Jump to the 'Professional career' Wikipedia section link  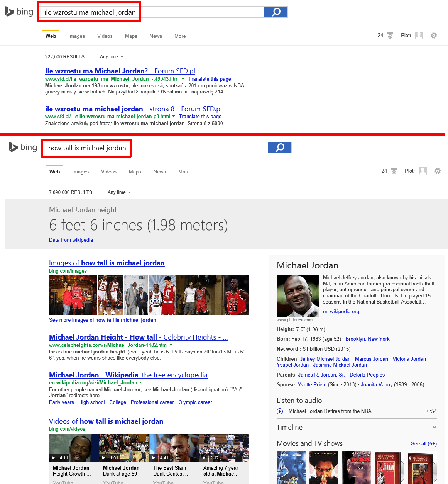[x=152, y=402]
